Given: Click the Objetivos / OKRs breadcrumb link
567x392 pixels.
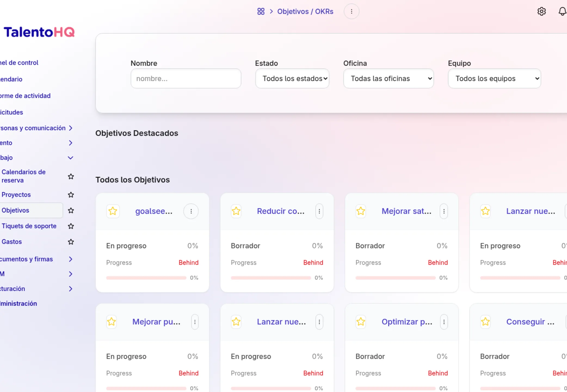Looking at the screenshot, I should pyautogui.click(x=305, y=11).
